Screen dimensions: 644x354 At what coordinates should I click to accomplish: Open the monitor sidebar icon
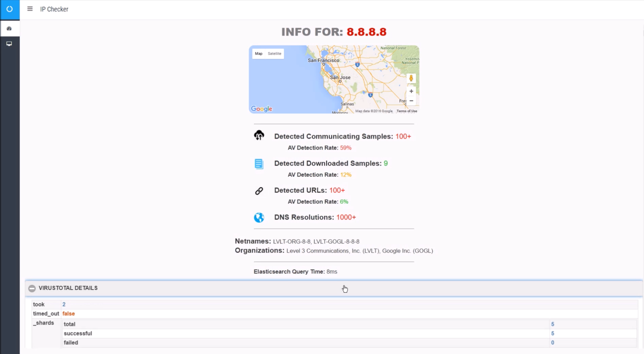9,44
